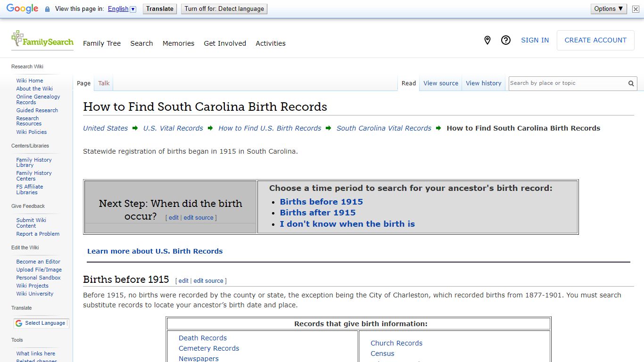
Task: Switch to the Talk tab
Action: [x=104, y=83]
